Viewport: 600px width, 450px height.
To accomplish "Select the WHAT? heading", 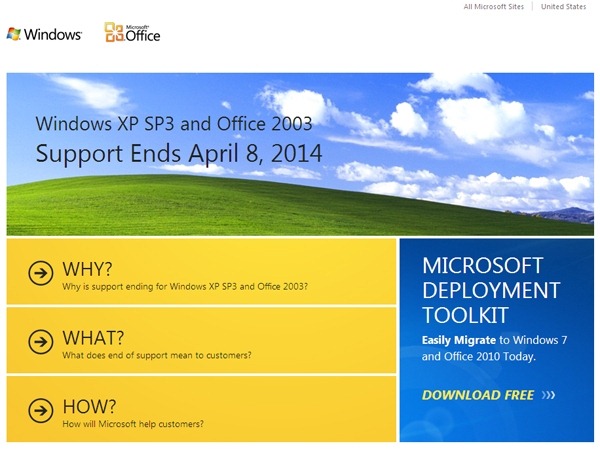I will coord(94,337).
